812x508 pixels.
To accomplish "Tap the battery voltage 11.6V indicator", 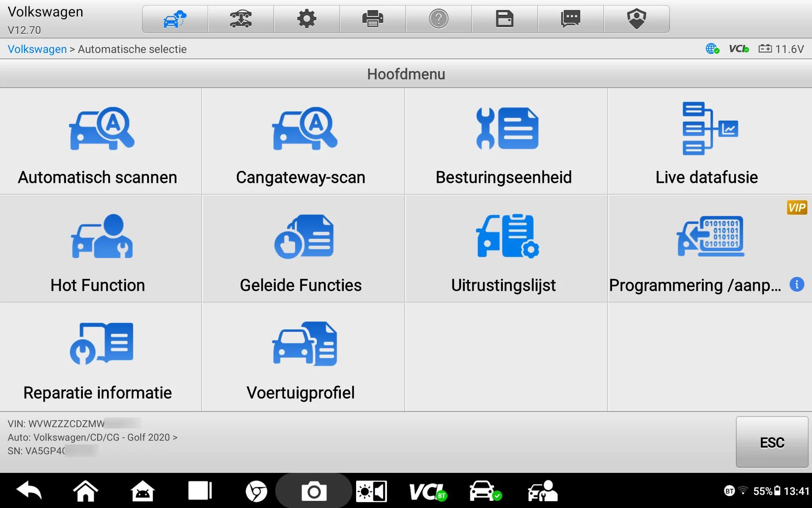I will pyautogui.click(x=781, y=49).
